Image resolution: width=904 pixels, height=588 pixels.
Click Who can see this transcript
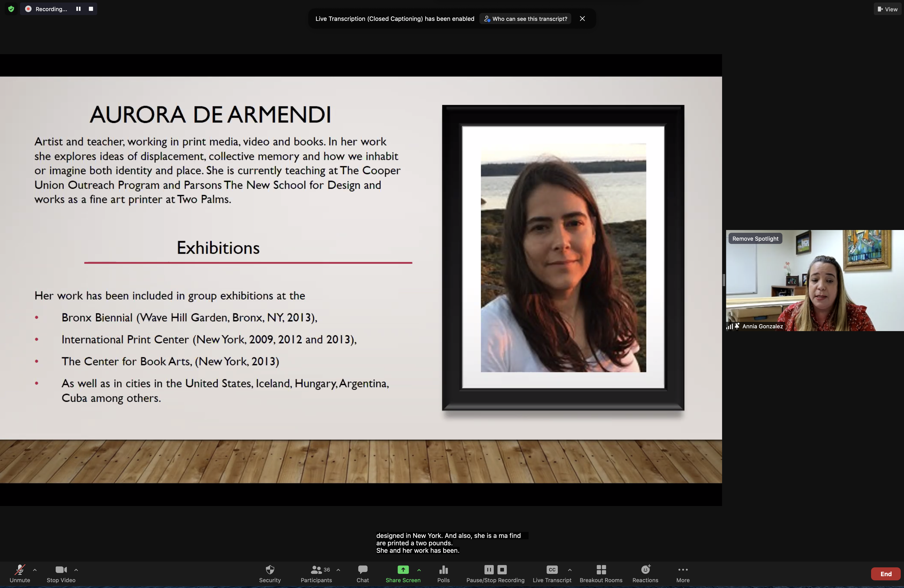(525, 19)
